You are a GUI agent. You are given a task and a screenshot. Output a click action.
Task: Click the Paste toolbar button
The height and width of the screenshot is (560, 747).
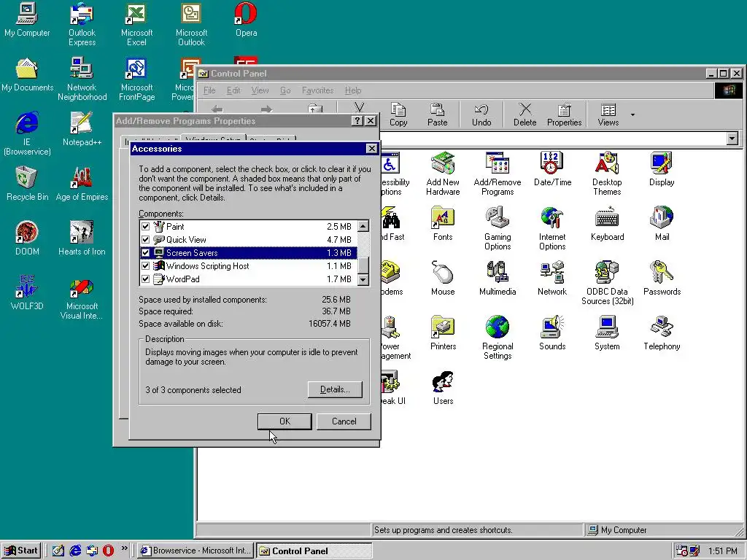438,114
